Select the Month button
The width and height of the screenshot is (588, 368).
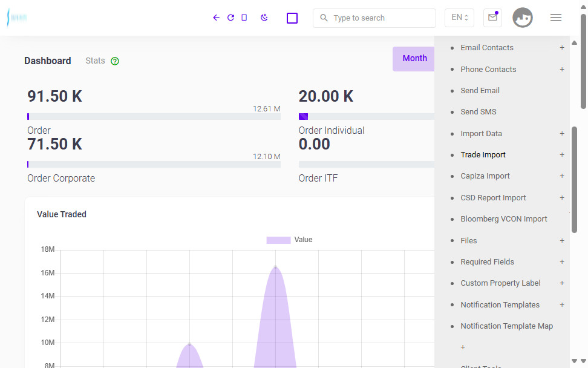click(x=414, y=59)
